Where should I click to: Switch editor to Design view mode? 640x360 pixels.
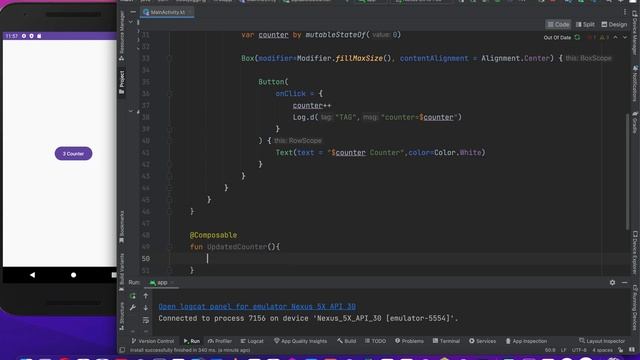(614, 24)
